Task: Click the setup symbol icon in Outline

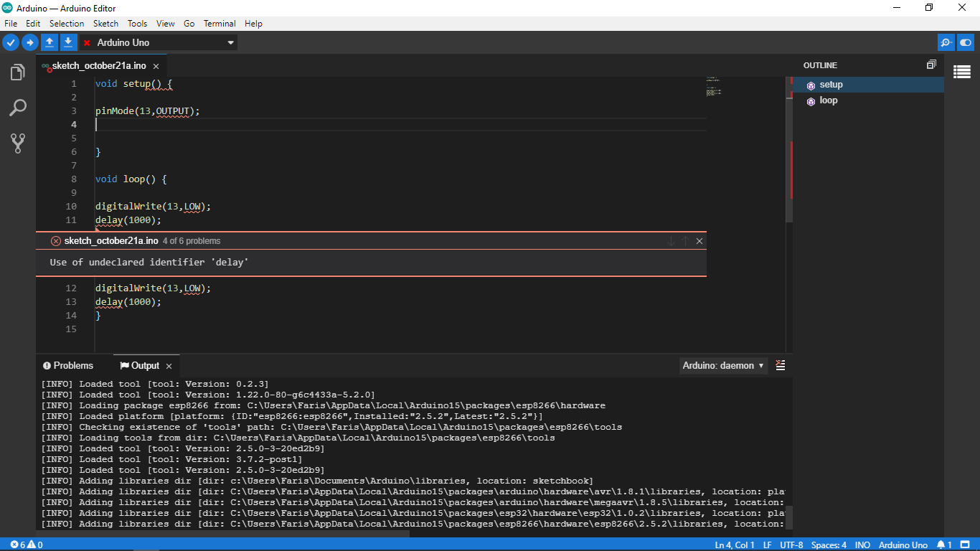Action: [811, 85]
